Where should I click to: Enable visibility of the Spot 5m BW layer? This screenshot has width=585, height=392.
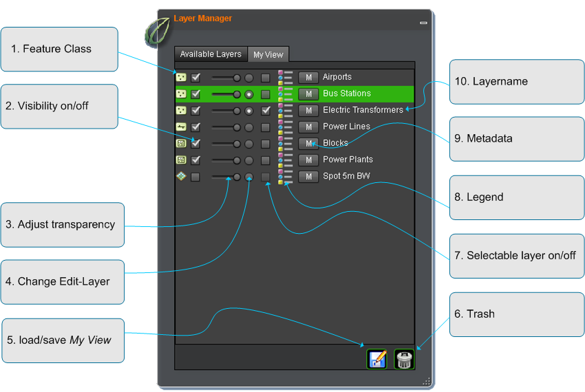[195, 177]
